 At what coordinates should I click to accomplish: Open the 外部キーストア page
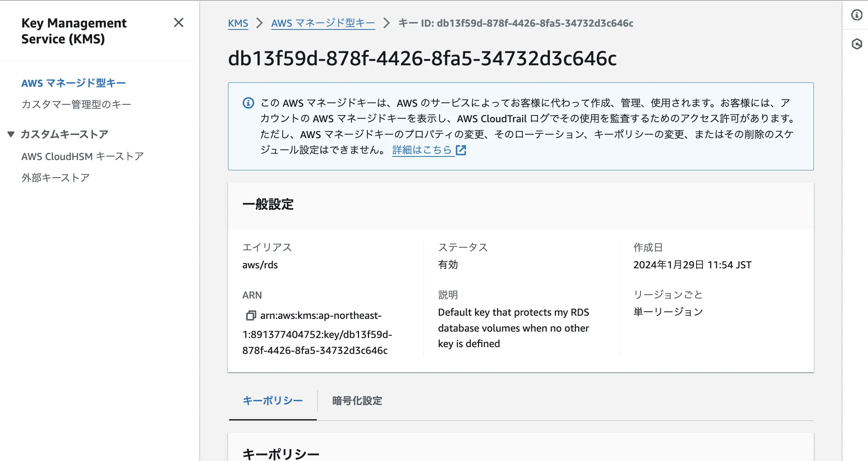coord(55,177)
